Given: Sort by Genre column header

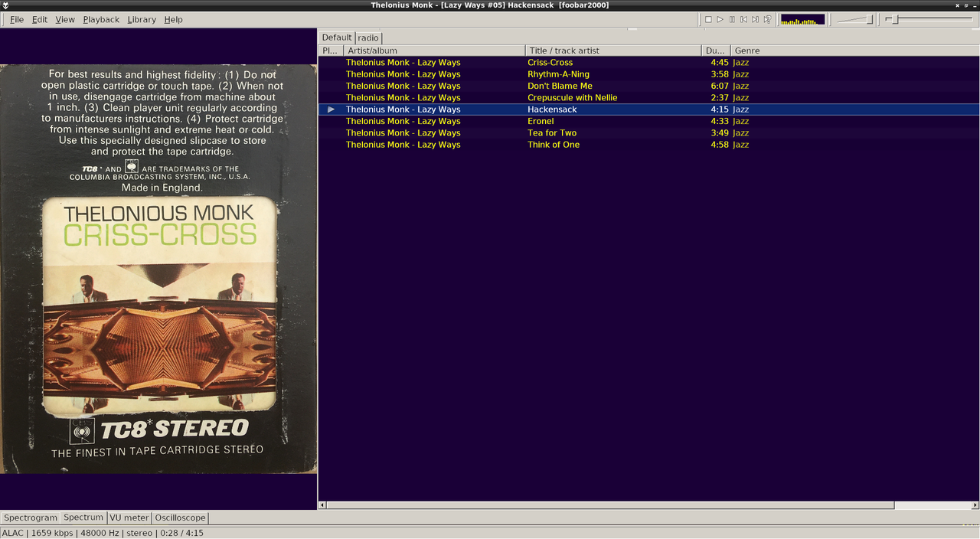Looking at the screenshot, I should point(855,51).
